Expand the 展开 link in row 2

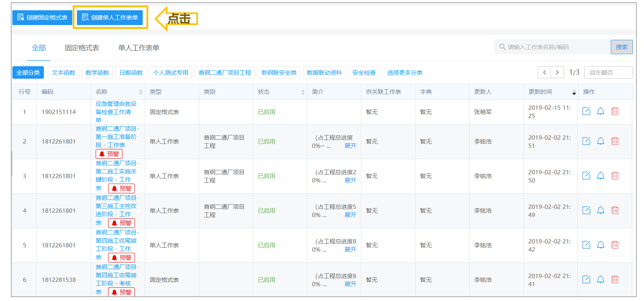click(x=350, y=146)
